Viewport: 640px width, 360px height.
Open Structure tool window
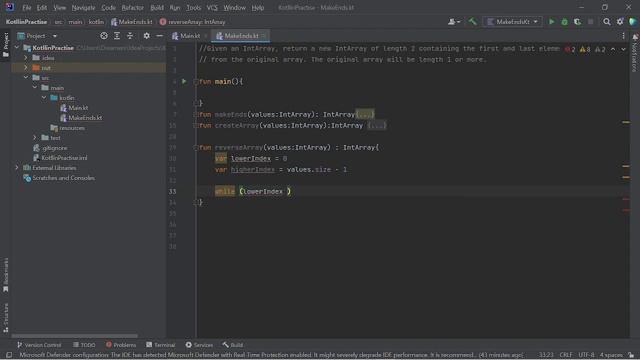tap(6, 317)
